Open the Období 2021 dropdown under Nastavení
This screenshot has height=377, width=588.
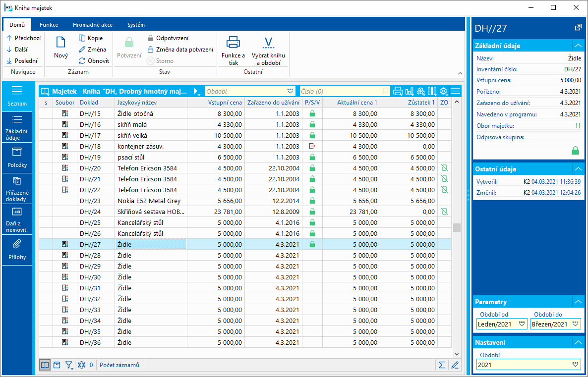(x=575, y=365)
